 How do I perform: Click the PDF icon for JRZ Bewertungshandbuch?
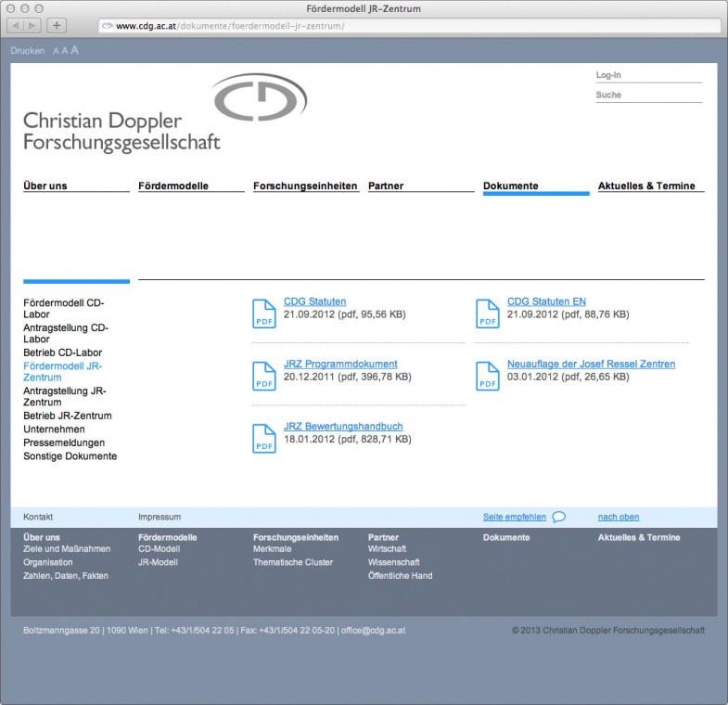point(264,439)
